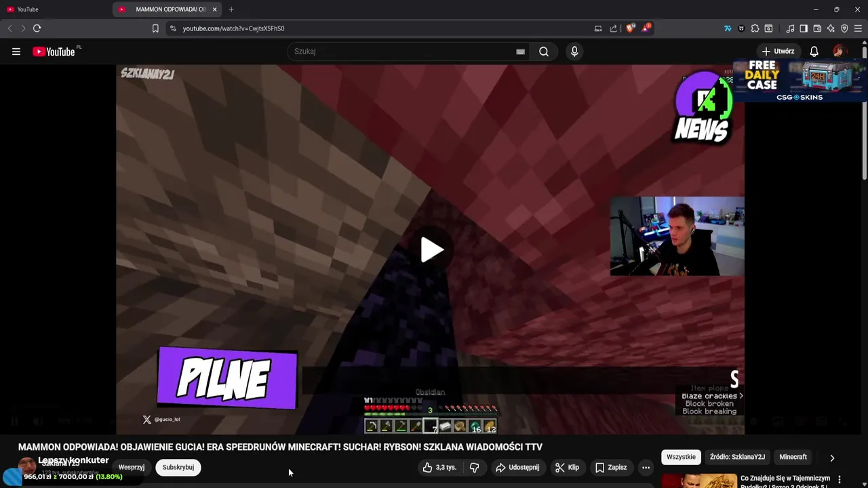Open the browser main menu
Screen dimensions: 868x488
(858, 28)
